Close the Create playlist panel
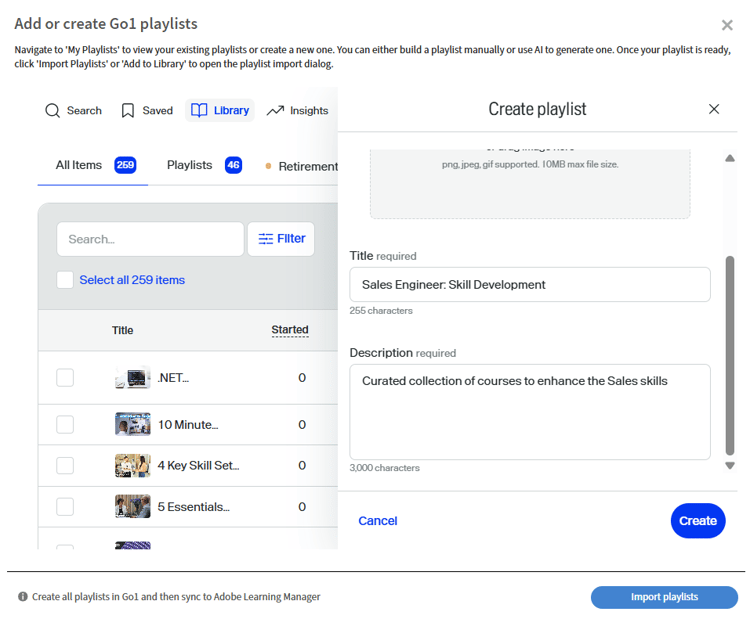Viewport: 750px width, 619px height. 714,109
